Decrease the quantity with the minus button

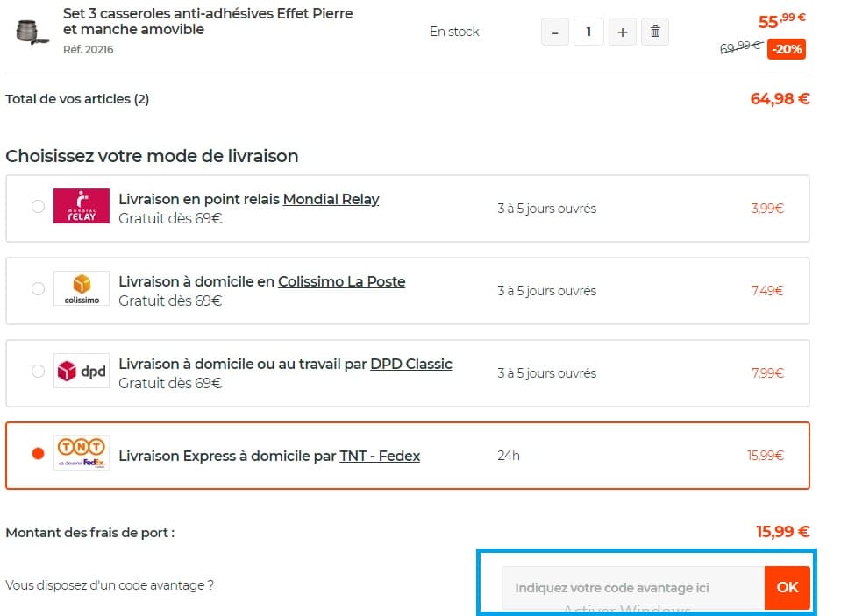pyautogui.click(x=554, y=31)
